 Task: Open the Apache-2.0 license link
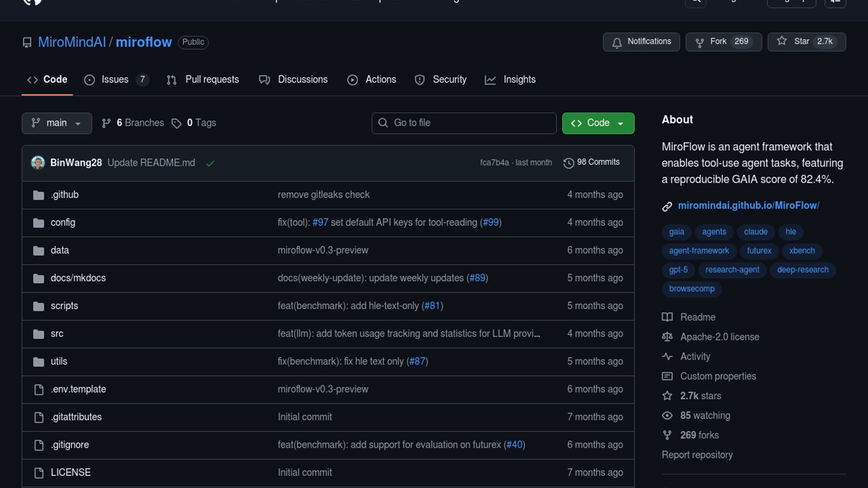click(719, 337)
